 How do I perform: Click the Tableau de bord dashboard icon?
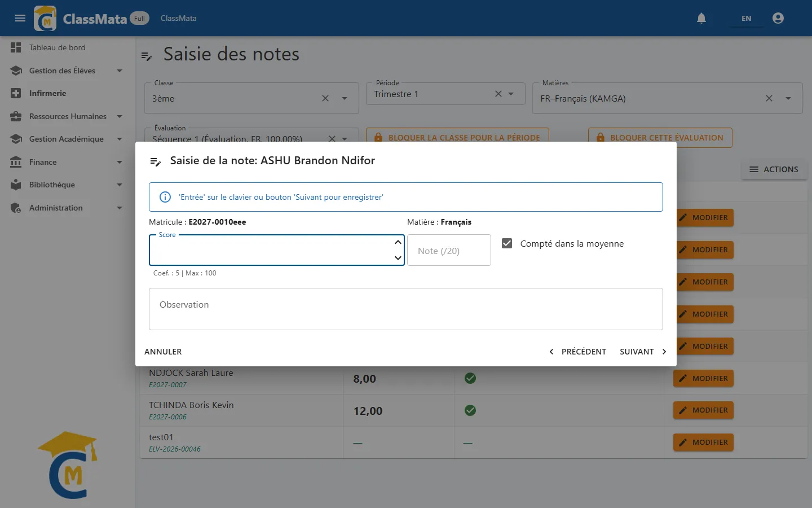tap(16, 47)
